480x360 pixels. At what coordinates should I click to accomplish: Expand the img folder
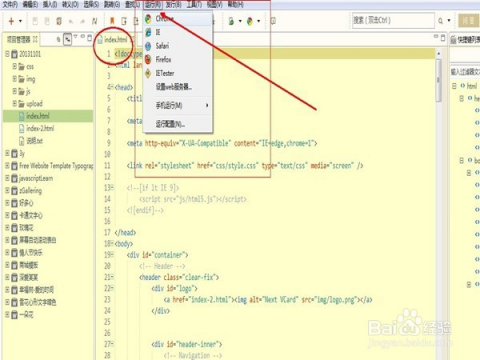click(x=14, y=79)
